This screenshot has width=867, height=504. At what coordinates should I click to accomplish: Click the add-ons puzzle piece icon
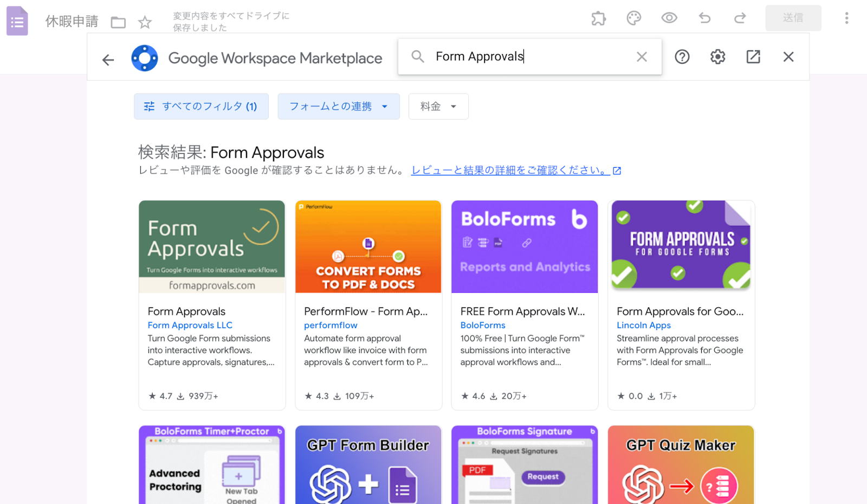[x=598, y=18]
